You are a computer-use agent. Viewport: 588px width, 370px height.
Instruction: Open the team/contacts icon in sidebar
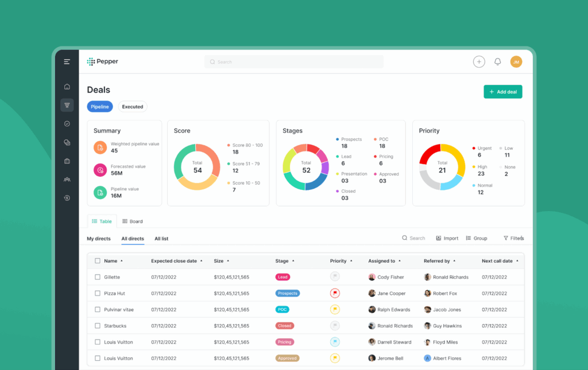(x=67, y=179)
